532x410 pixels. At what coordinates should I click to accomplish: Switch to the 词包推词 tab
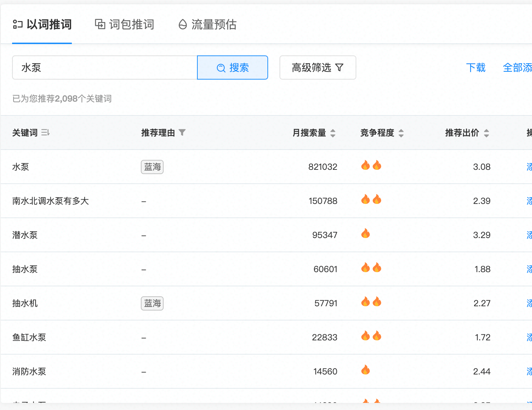[x=125, y=25]
